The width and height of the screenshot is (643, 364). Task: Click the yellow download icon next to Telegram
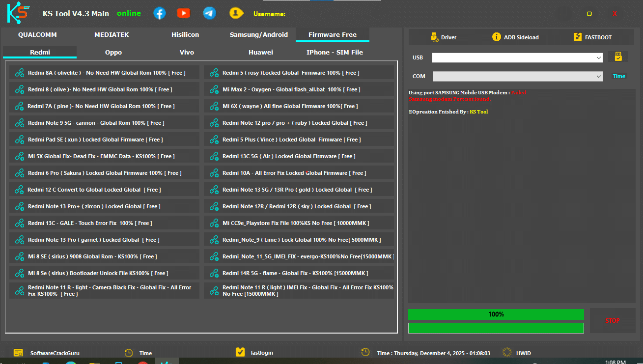click(236, 13)
